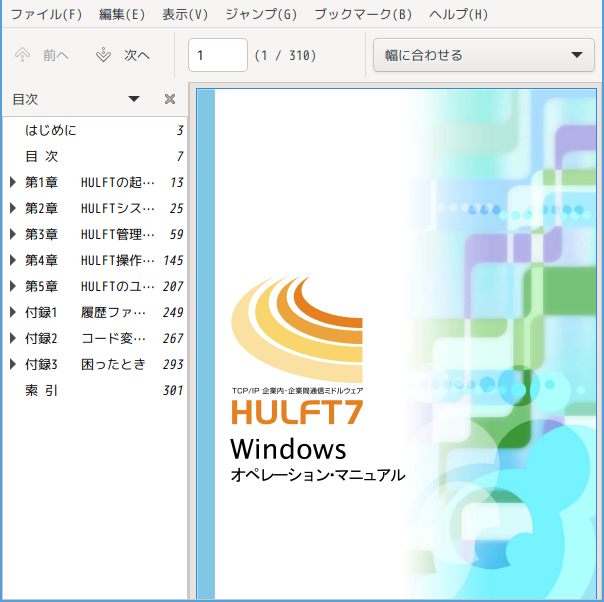
Task: Click page number 293 in outline
Action: (x=173, y=364)
